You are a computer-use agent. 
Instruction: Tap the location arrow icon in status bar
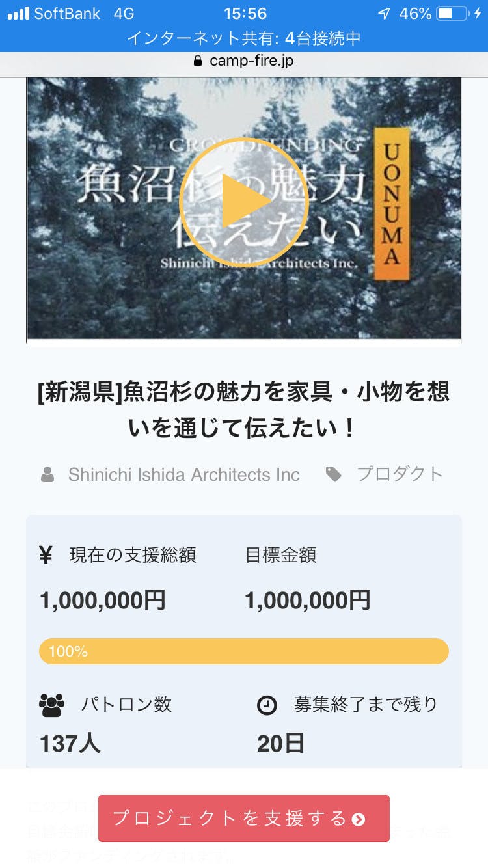pyautogui.click(x=385, y=14)
